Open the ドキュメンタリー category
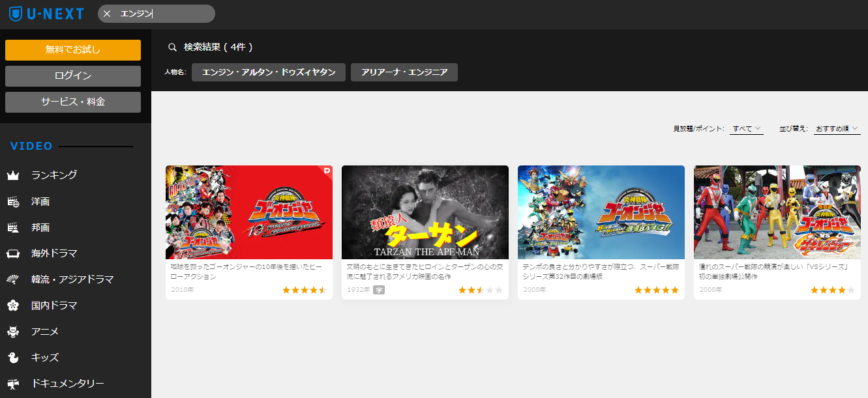This screenshot has width=868, height=398. point(67,383)
